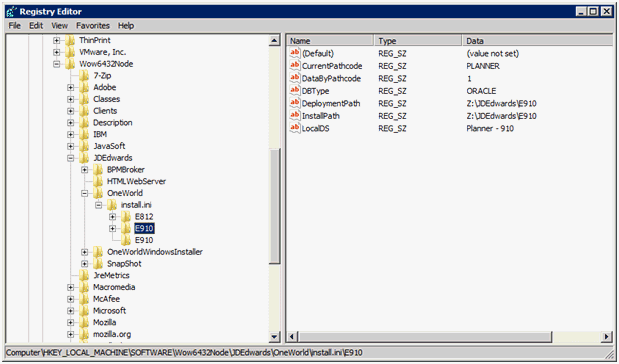Click the Adobe folder icon

tap(84, 87)
